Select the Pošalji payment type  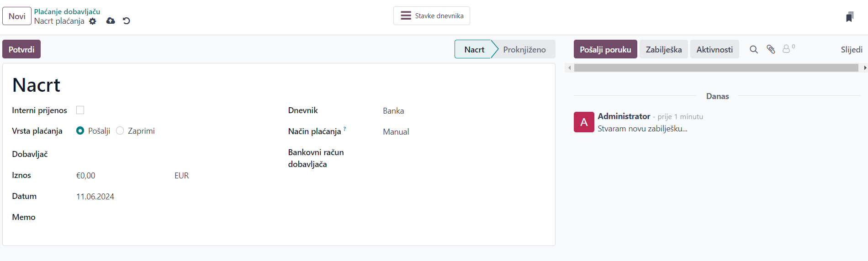(x=80, y=131)
